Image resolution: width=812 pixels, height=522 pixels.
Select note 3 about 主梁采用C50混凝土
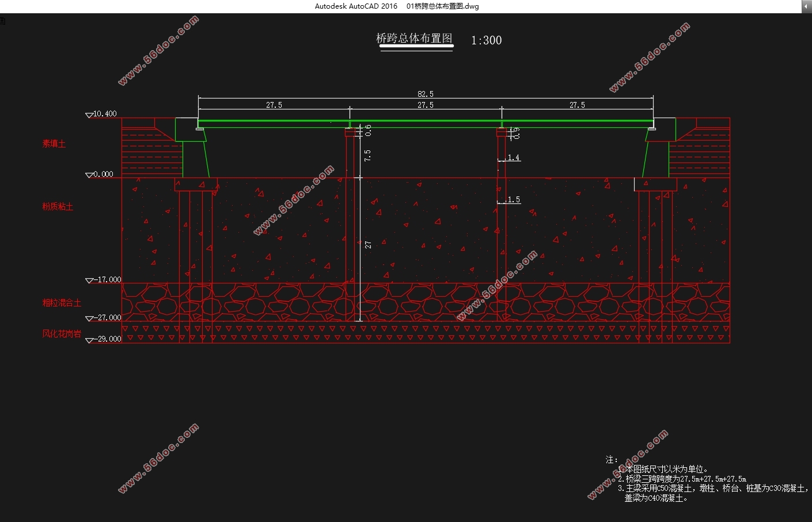click(714, 488)
